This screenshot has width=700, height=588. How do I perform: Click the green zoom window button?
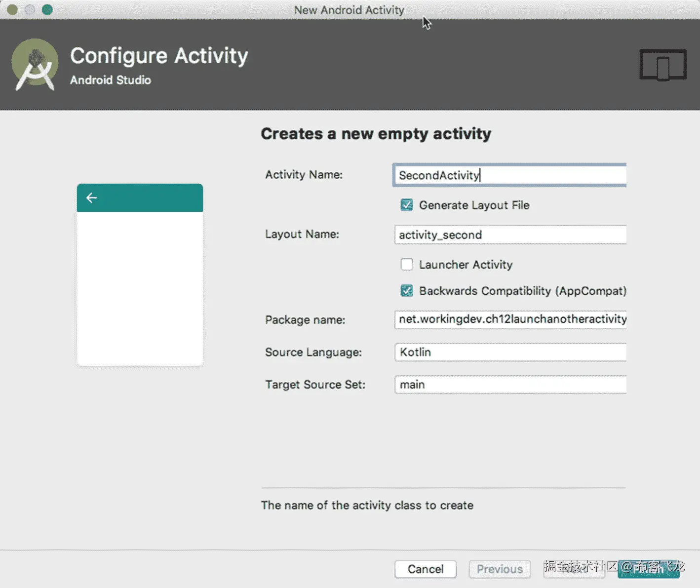click(x=47, y=9)
